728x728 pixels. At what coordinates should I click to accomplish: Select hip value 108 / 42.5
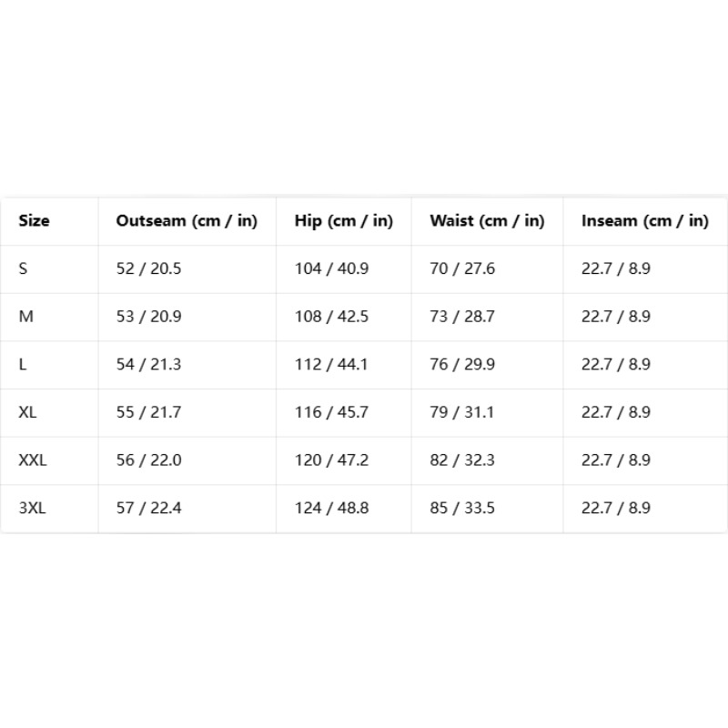click(x=331, y=316)
